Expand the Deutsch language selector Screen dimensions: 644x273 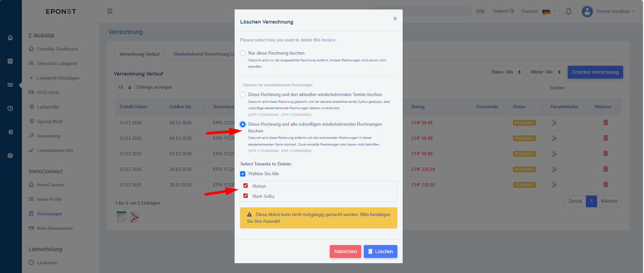click(539, 11)
